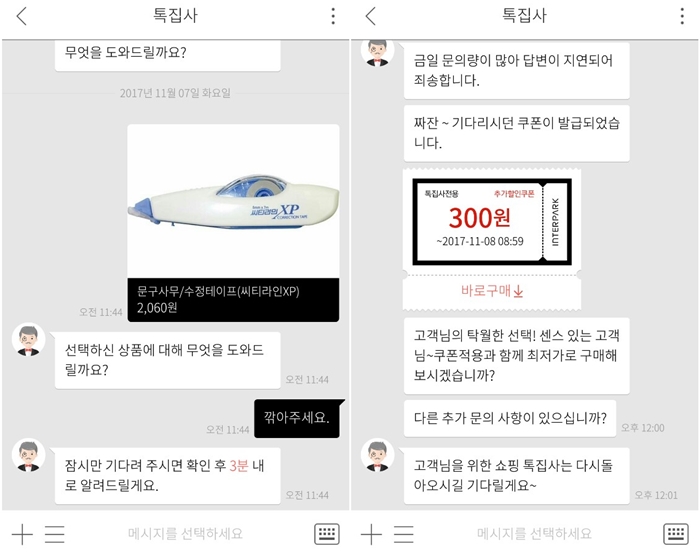Focus left 메시지를 선택하세요 input field
700x560 pixels.
tap(185, 534)
